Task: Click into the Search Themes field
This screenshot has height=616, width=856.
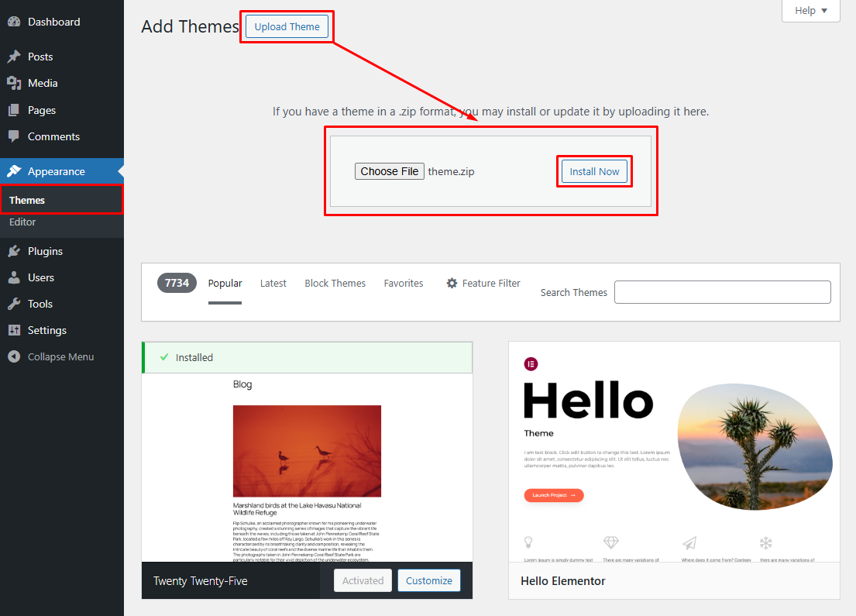Action: (x=722, y=292)
